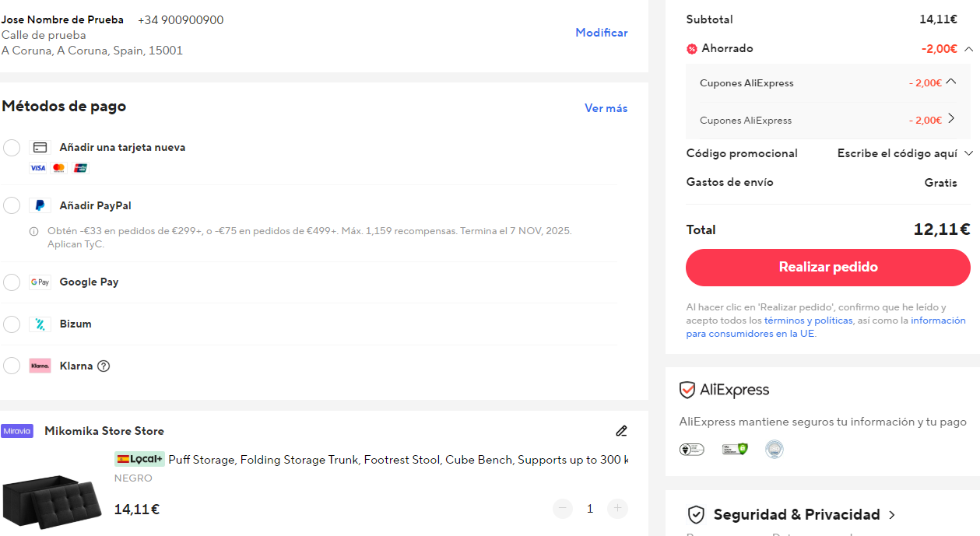
Task: Edit the order with pencil icon
Action: pos(621,431)
